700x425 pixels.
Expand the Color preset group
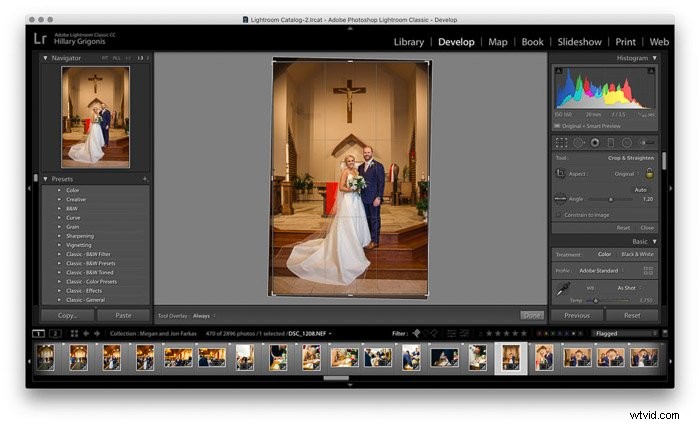pyautogui.click(x=59, y=190)
